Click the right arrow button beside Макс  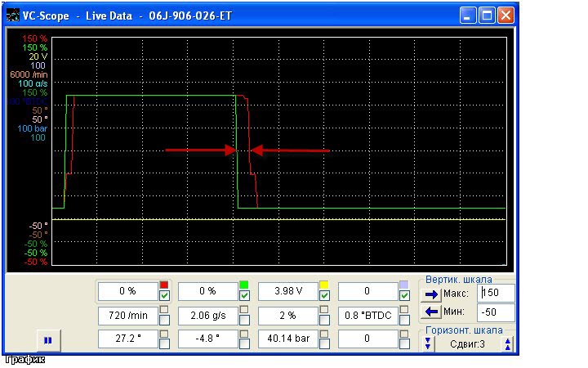click(x=430, y=294)
